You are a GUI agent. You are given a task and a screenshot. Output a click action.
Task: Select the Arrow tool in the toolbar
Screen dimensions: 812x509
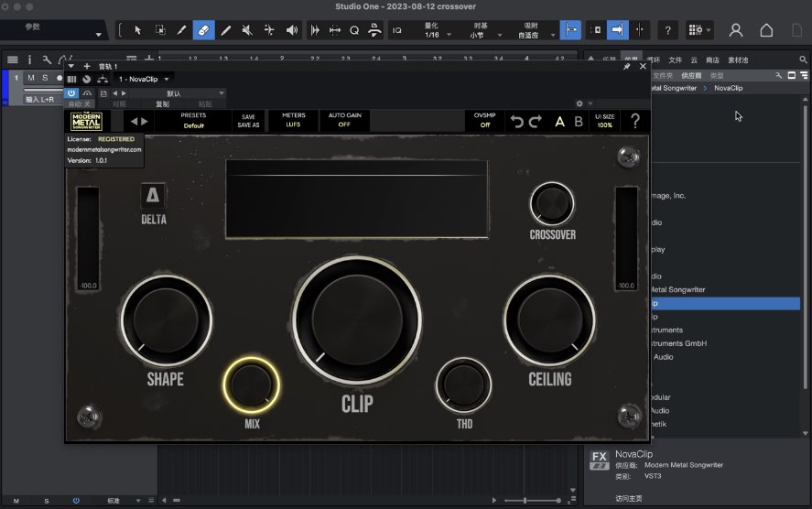[137, 30]
